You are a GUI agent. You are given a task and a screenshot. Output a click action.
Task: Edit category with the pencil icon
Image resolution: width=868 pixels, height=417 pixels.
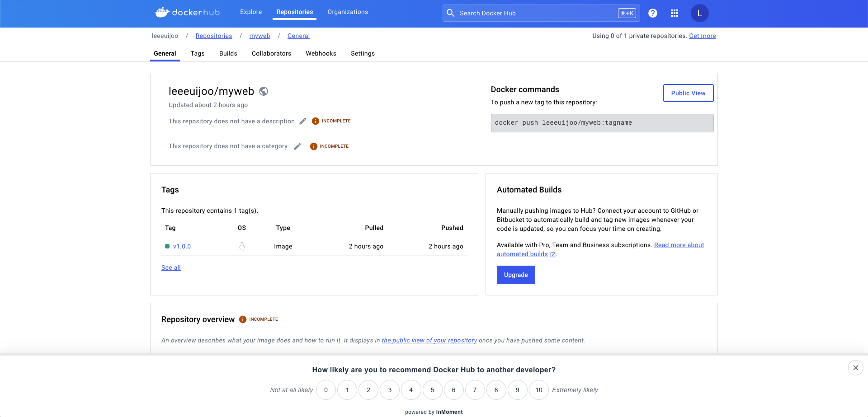pos(297,146)
